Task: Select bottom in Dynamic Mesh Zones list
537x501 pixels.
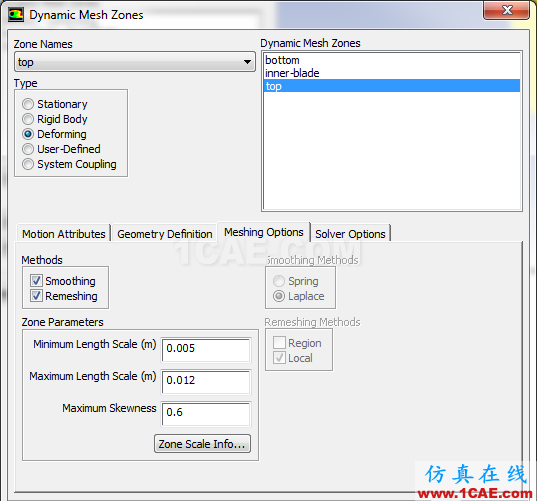Action: click(x=392, y=60)
